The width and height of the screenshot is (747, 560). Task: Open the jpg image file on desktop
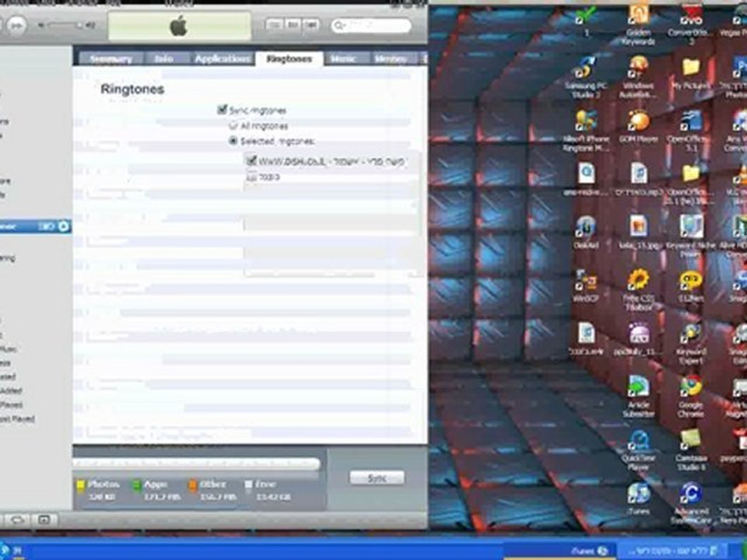click(638, 233)
